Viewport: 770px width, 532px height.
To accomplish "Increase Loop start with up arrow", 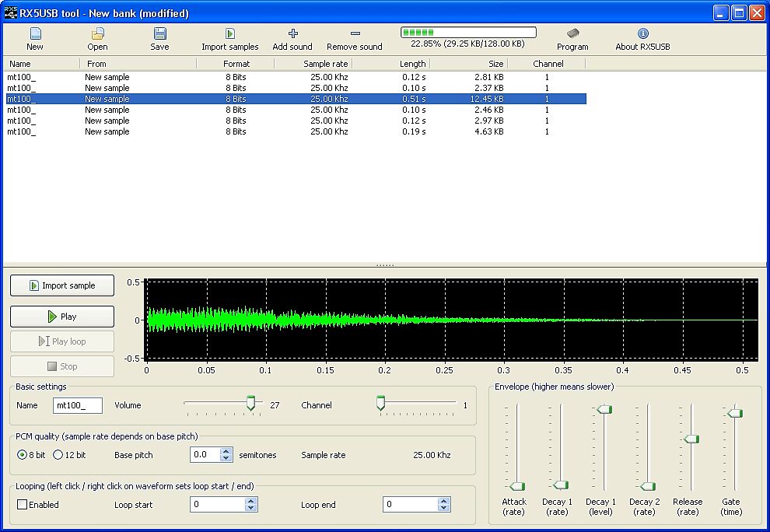I will tap(251, 501).
